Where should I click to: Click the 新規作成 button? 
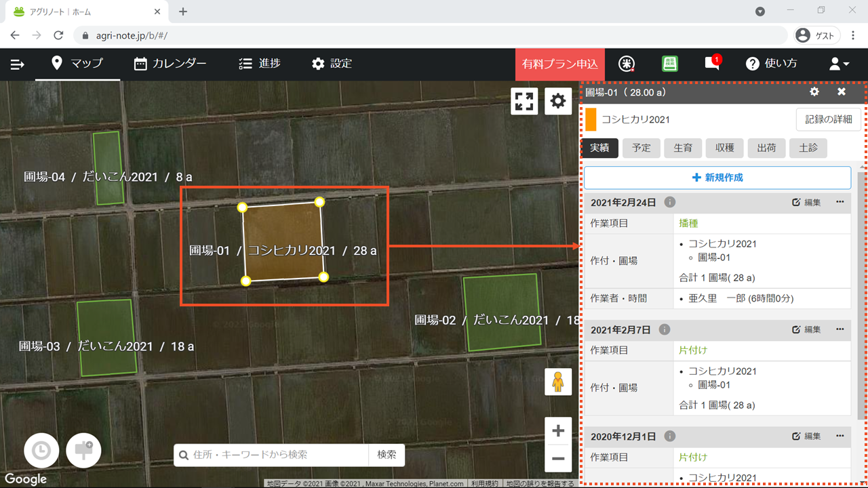pyautogui.click(x=717, y=178)
